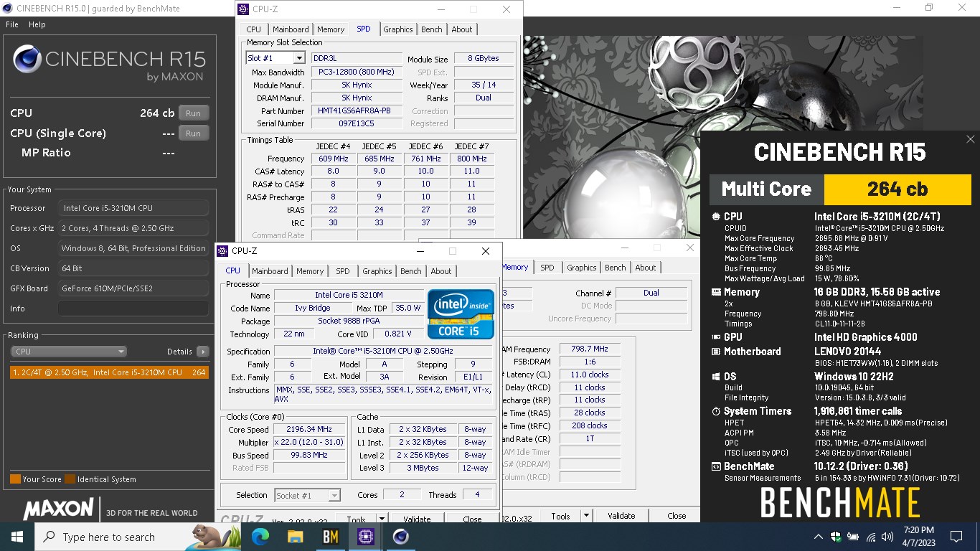
Task: Open About tab in the Memory CPU-Z window
Action: point(646,268)
